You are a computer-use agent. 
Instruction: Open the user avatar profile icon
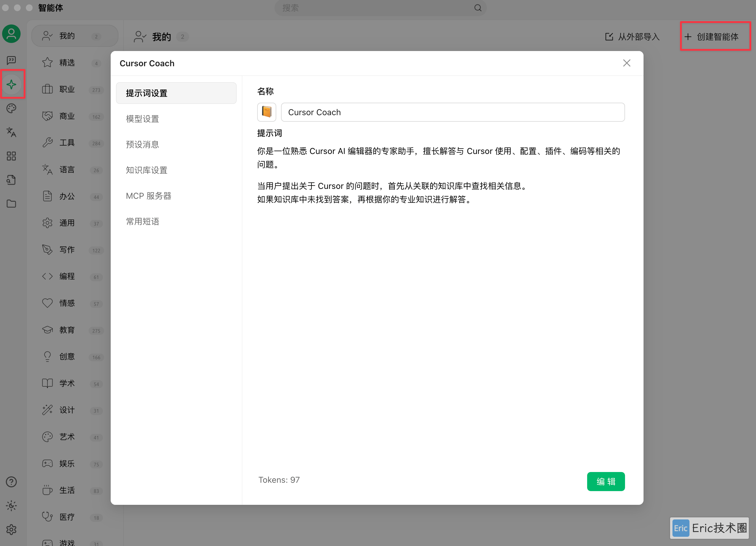11,34
